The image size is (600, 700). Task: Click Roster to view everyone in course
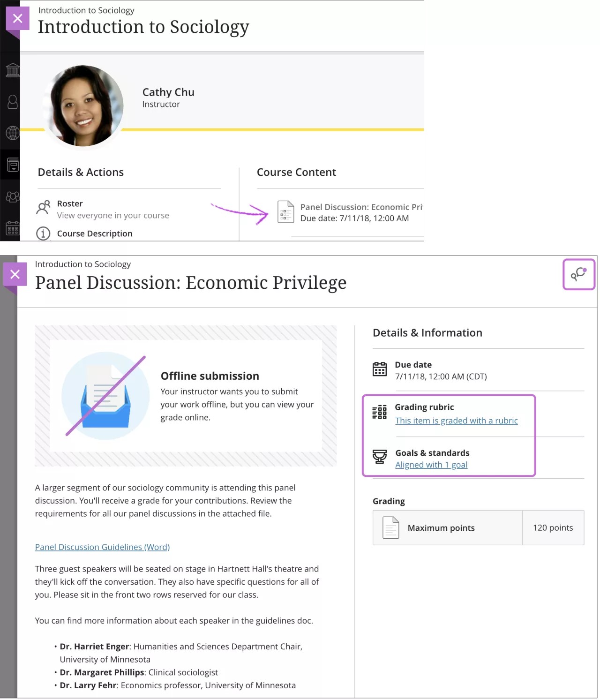(70, 203)
